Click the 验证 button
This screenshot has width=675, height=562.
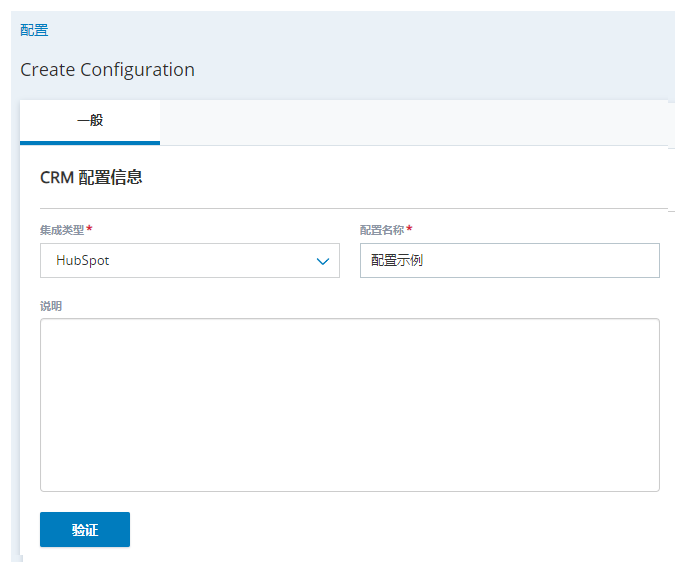[85, 529]
